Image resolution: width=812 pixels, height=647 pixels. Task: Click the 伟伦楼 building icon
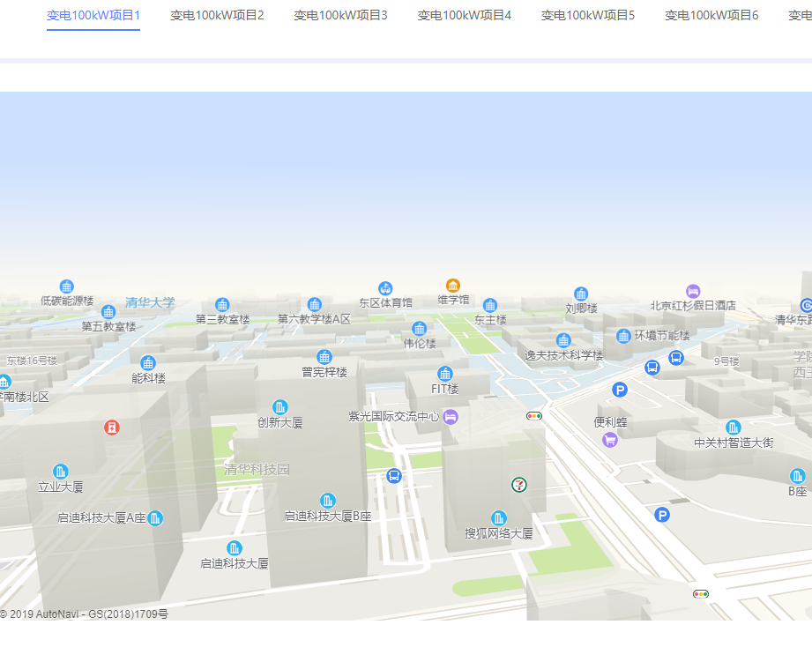419,328
